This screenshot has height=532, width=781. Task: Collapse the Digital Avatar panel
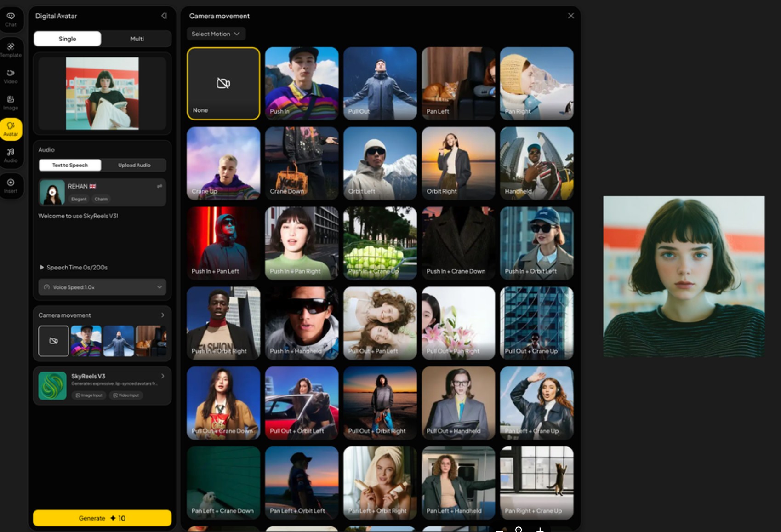coord(164,16)
